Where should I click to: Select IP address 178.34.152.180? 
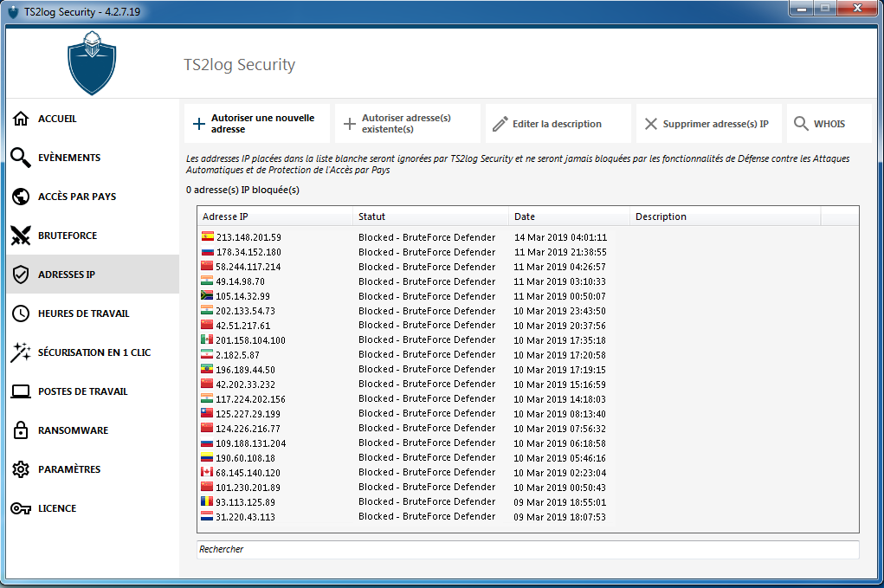pyautogui.click(x=248, y=252)
